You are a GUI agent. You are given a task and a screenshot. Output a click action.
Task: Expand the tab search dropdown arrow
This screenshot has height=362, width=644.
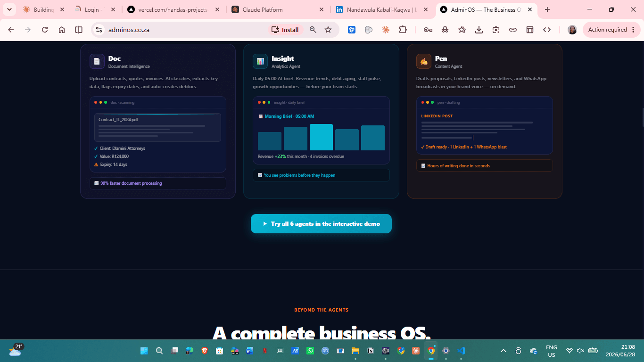point(9,9)
